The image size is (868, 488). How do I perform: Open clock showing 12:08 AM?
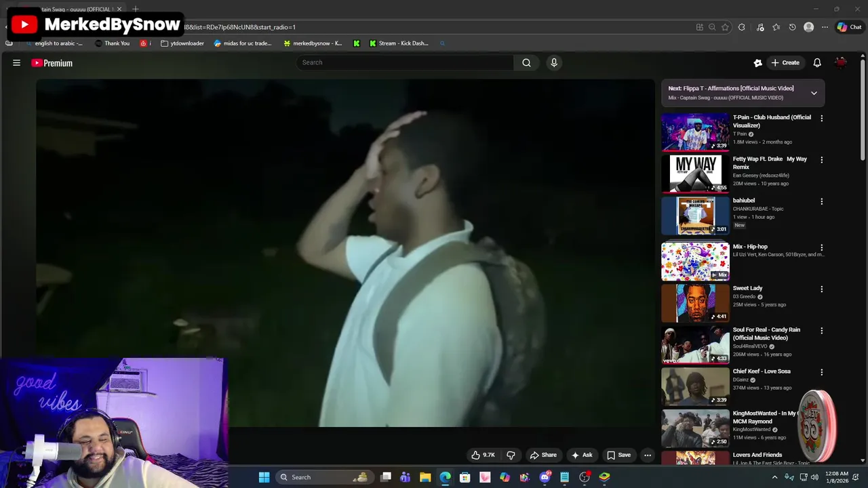coord(837,477)
